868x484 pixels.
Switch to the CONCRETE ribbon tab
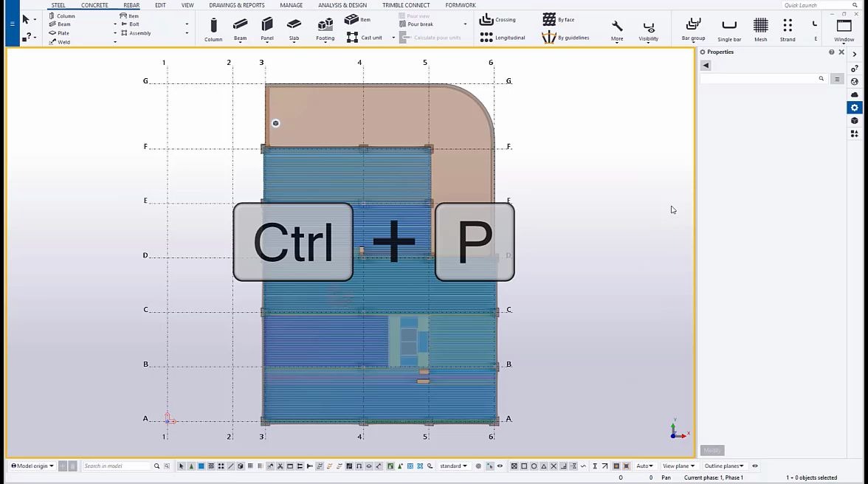(94, 5)
